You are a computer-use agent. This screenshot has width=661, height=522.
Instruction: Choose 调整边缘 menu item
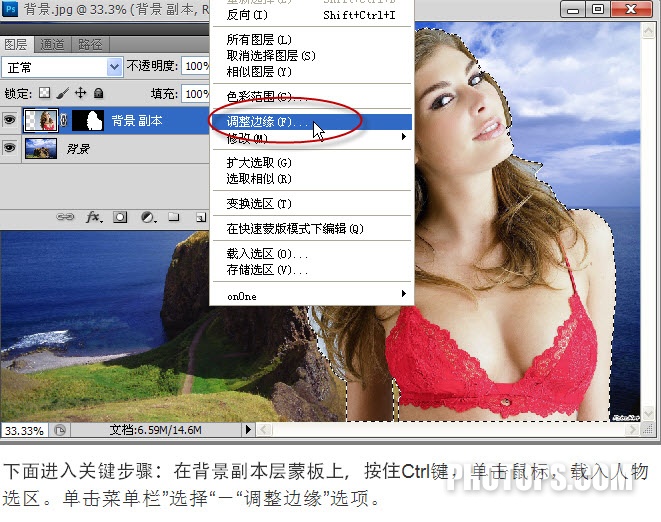coord(312,121)
